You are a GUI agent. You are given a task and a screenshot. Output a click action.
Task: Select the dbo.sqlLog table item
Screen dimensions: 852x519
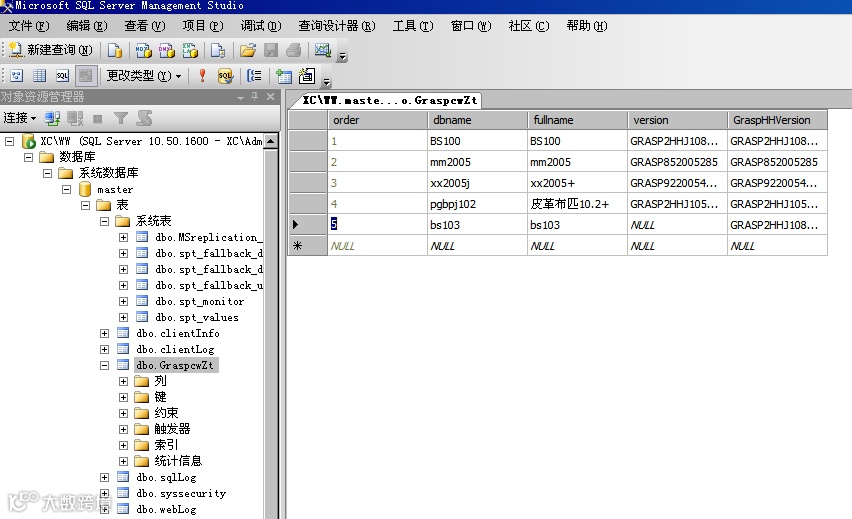(166, 477)
